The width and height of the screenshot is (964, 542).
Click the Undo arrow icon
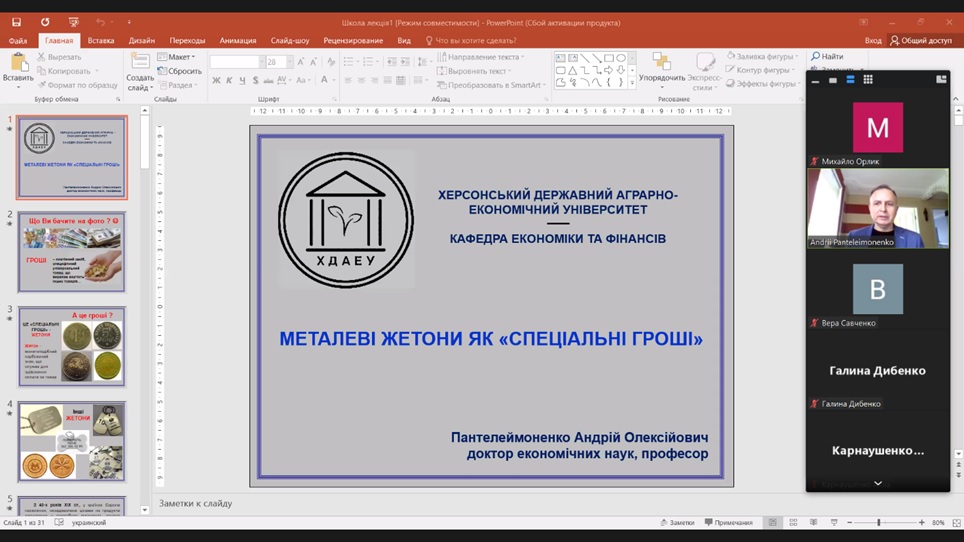point(100,22)
